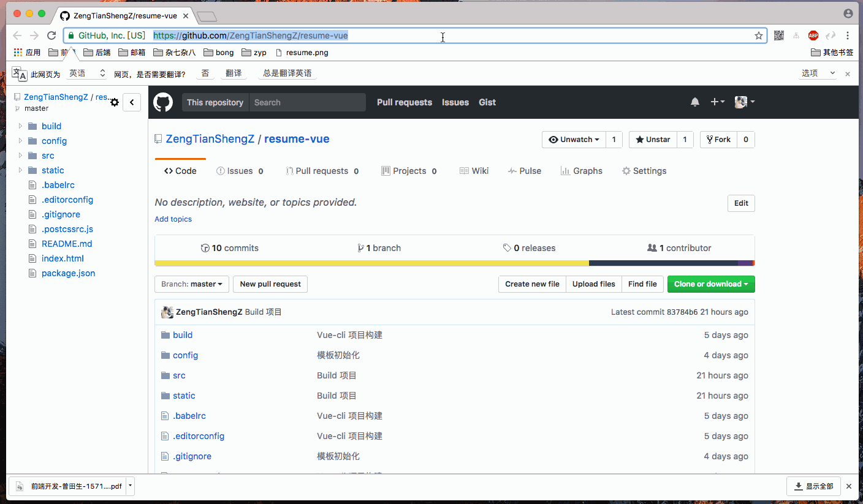Screen dimensions: 863x504
Task: Open the plus create-new dropdown
Action: pyautogui.click(x=718, y=102)
